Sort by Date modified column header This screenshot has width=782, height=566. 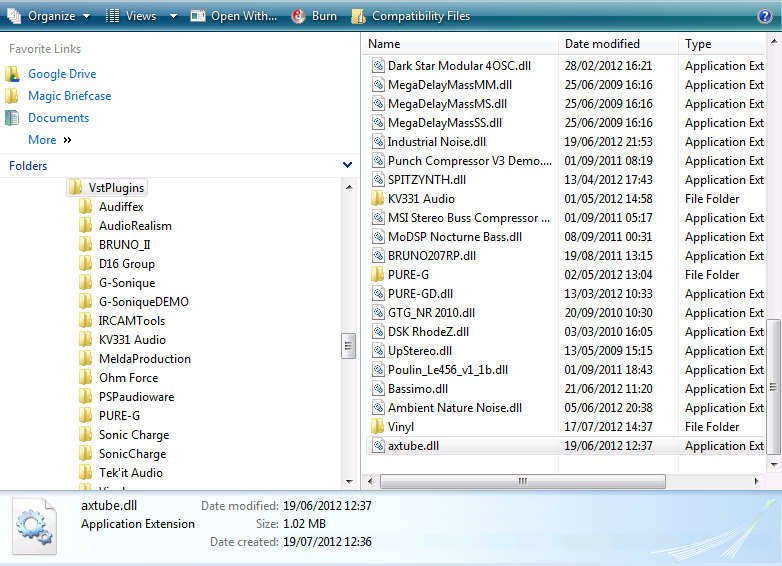pos(618,44)
